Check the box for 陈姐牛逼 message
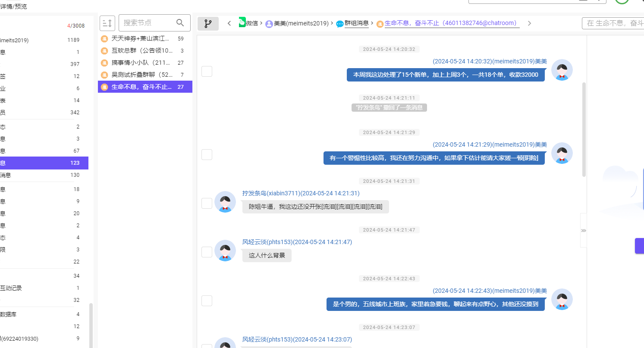 [x=207, y=203]
